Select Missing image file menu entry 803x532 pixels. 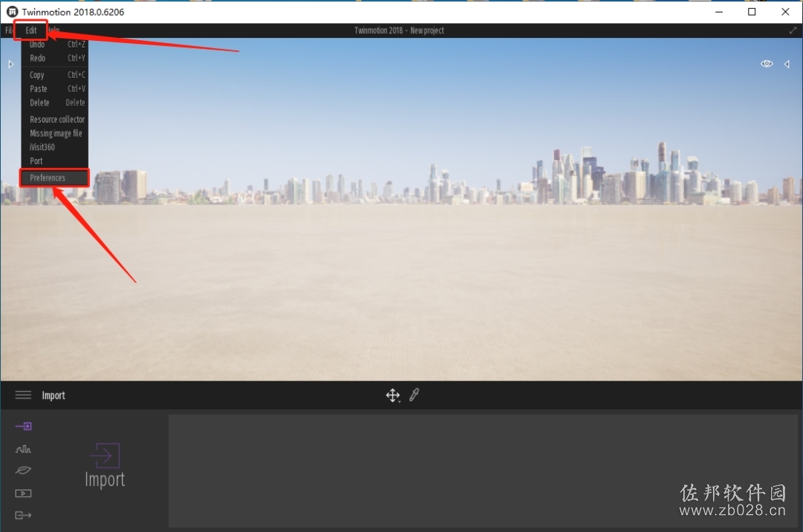pyautogui.click(x=55, y=133)
